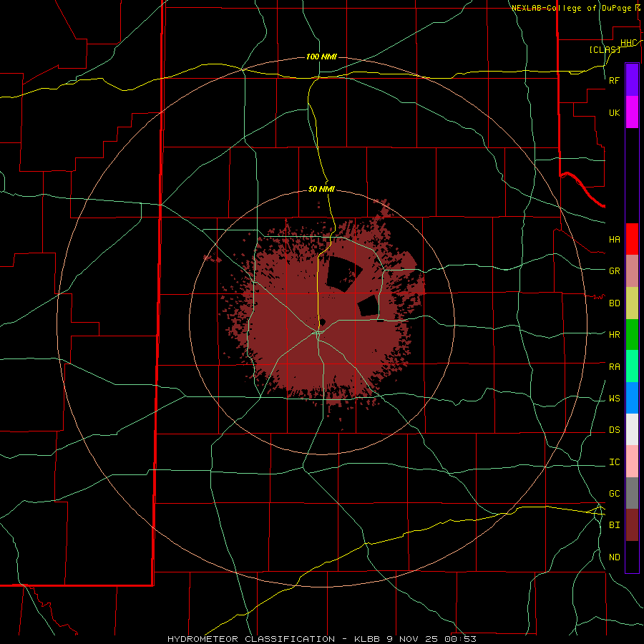Click the GR salmon legend swatch

click(x=632, y=270)
